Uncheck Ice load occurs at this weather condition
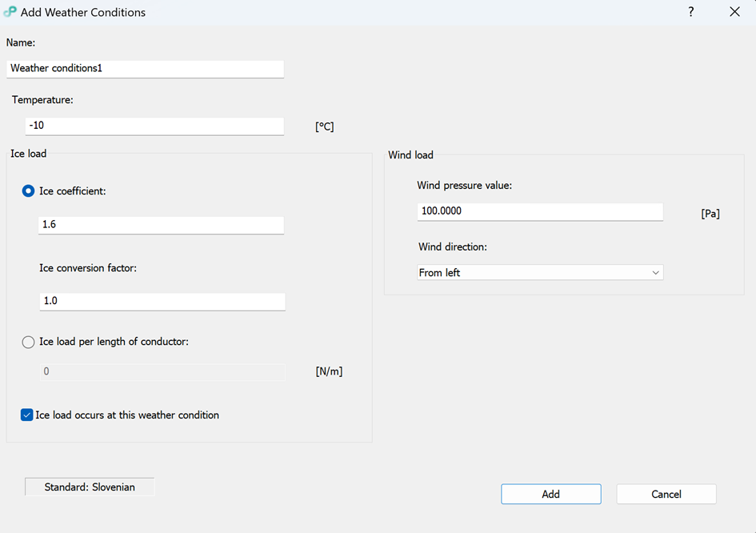This screenshot has width=756, height=533. tap(27, 415)
